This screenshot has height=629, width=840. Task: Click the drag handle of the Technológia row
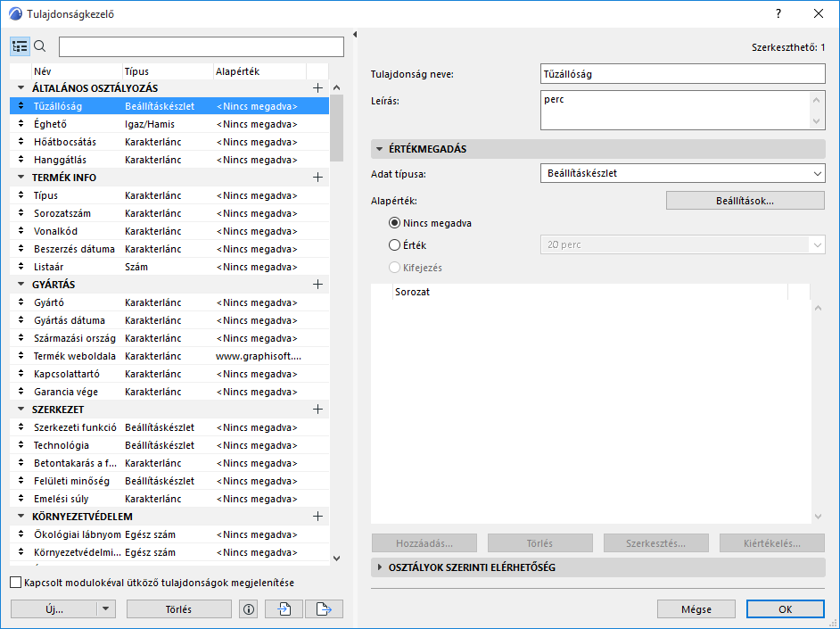(21, 445)
